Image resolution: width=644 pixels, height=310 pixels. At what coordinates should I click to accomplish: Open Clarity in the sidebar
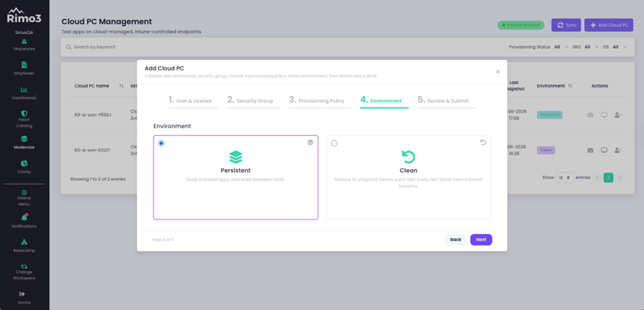click(x=24, y=167)
